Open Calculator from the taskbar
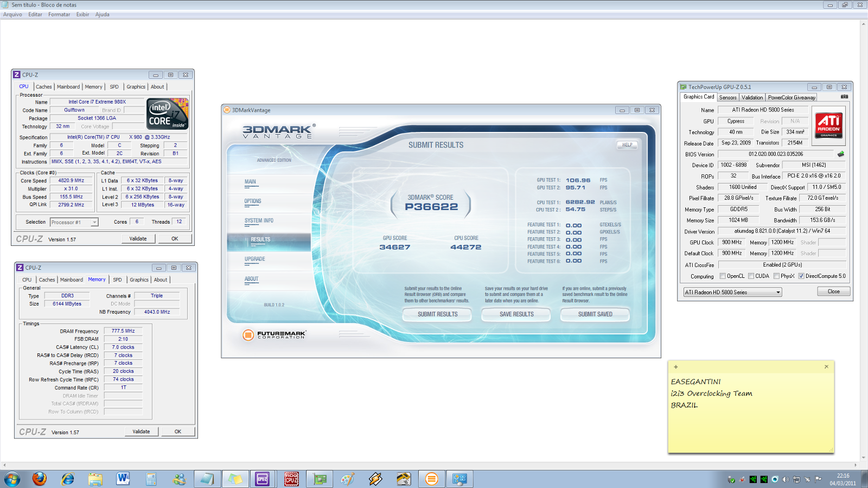The width and height of the screenshot is (868, 488). (x=151, y=479)
